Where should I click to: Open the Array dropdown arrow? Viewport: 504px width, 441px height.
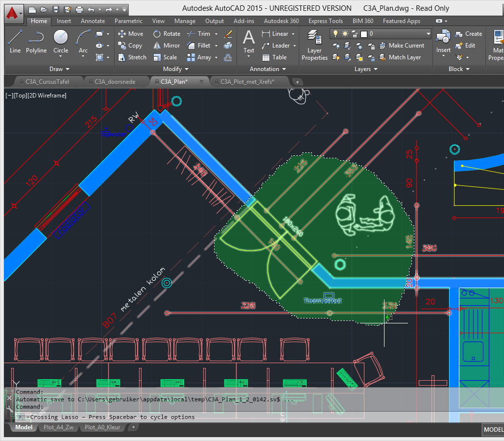216,58
